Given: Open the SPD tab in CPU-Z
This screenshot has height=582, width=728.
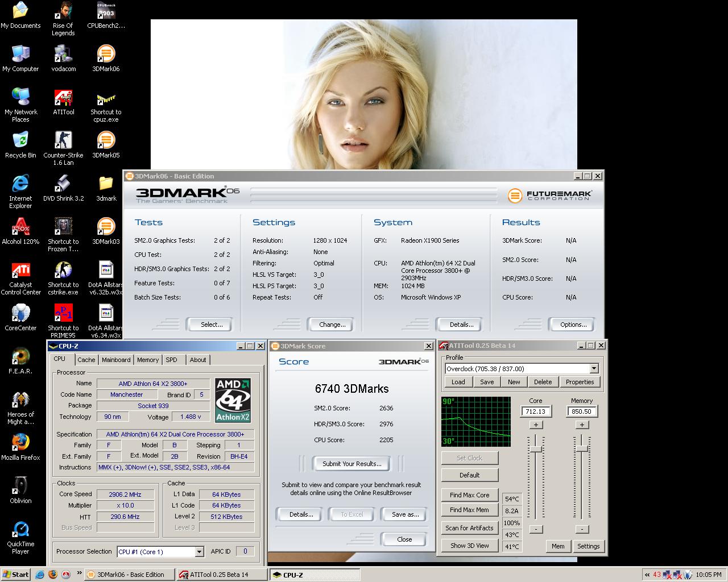Looking at the screenshot, I should pyautogui.click(x=171, y=360).
